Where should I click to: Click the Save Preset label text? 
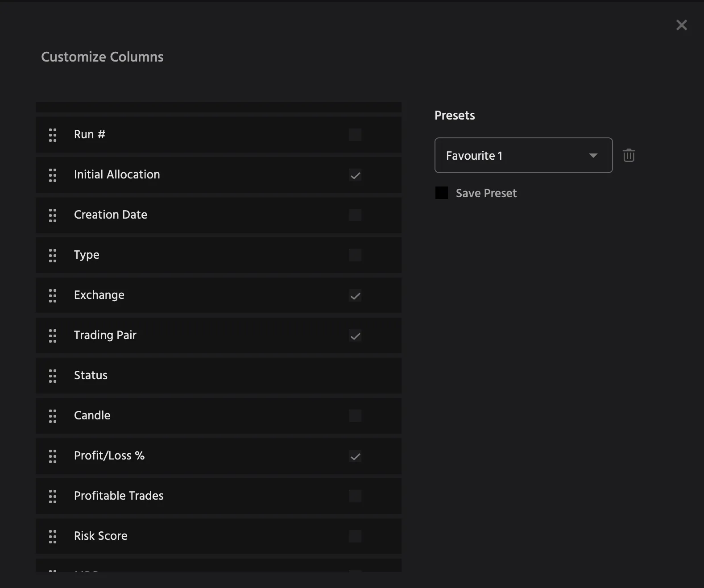pyautogui.click(x=486, y=193)
